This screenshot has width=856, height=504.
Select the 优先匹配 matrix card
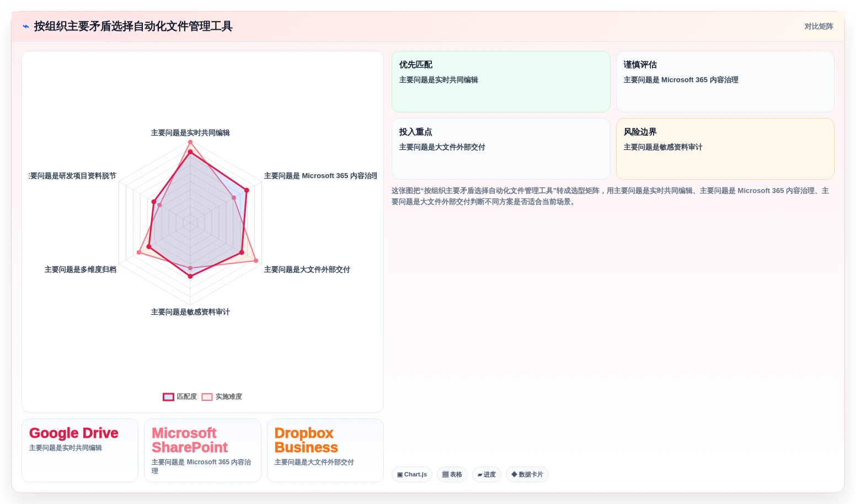pos(501,82)
